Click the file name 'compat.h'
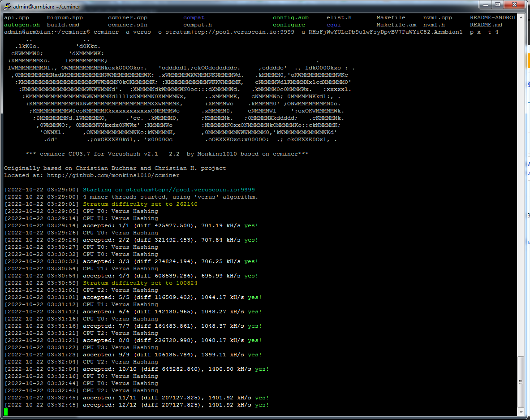 pyautogui.click(x=198, y=25)
